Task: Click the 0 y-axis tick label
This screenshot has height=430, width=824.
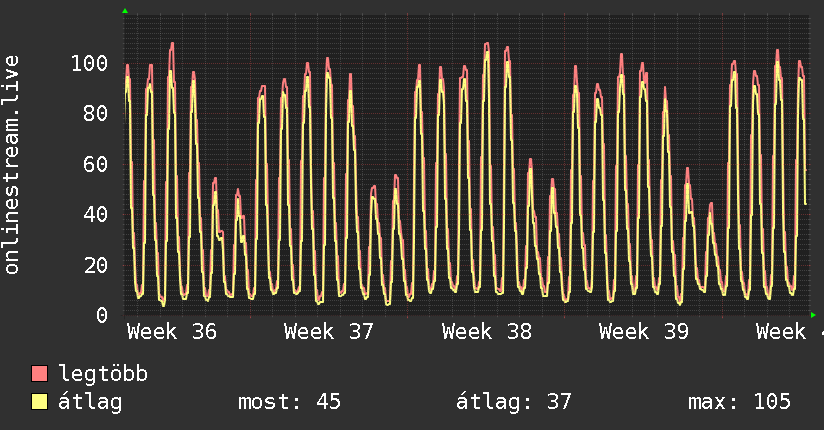Action: pos(102,315)
